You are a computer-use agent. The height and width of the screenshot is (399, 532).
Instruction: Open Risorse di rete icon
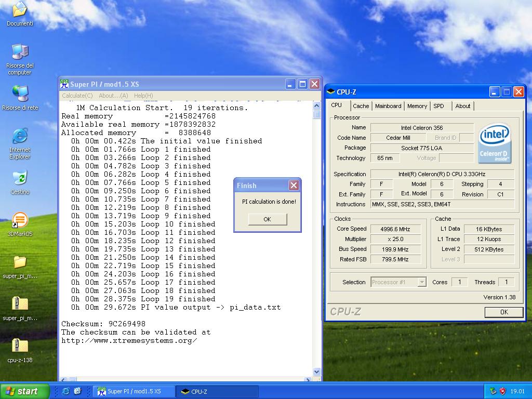(x=20, y=94)
